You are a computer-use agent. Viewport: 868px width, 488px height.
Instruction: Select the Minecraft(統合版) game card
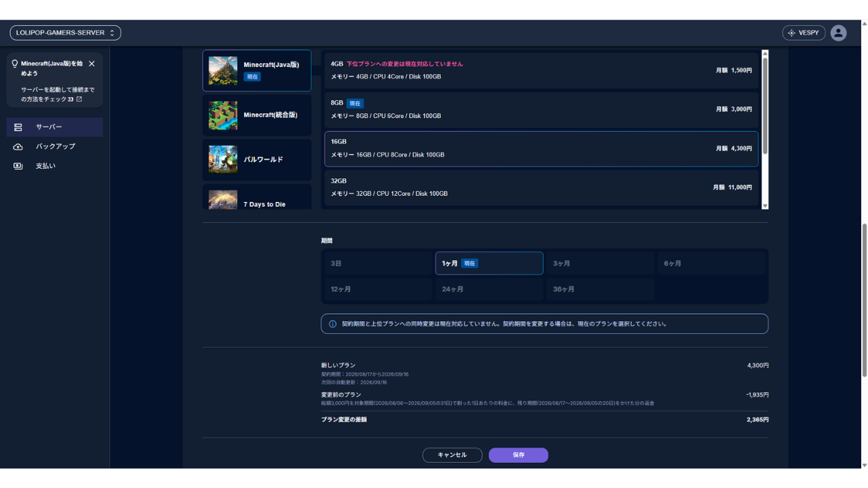(x=257, y=115)
